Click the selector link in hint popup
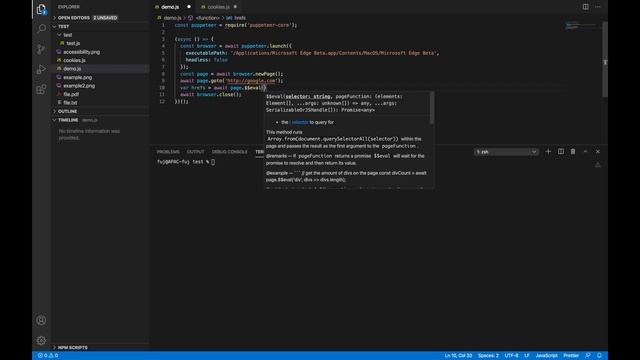The width and height of the screenshot is (640, 360). (299, 122)
